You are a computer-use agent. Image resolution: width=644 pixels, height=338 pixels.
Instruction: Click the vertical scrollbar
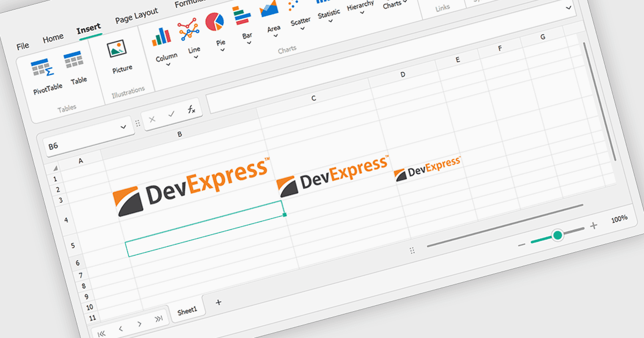[x=600, y=101]
